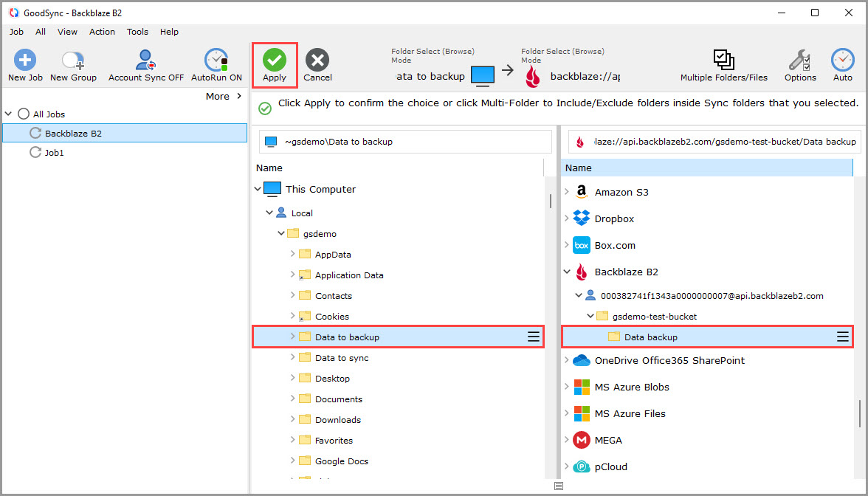Expand the Documents folder
The height and width of the screenshot is (496, 868).
293,399
